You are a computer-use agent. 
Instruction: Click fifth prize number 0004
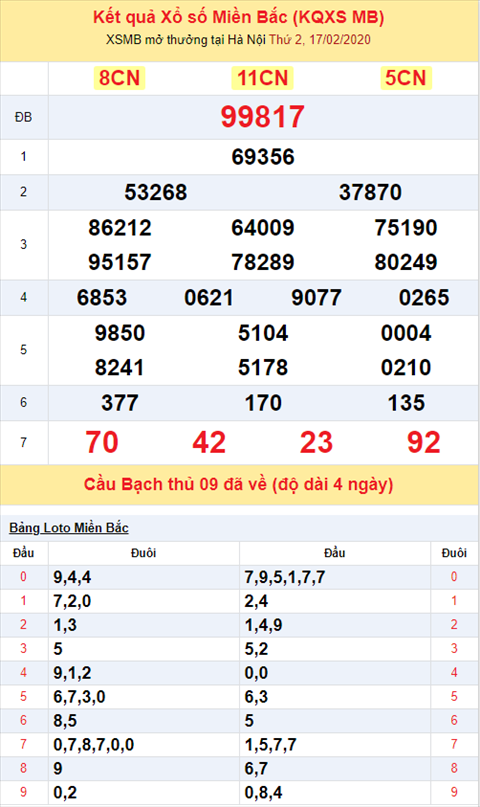click(406, 334)
